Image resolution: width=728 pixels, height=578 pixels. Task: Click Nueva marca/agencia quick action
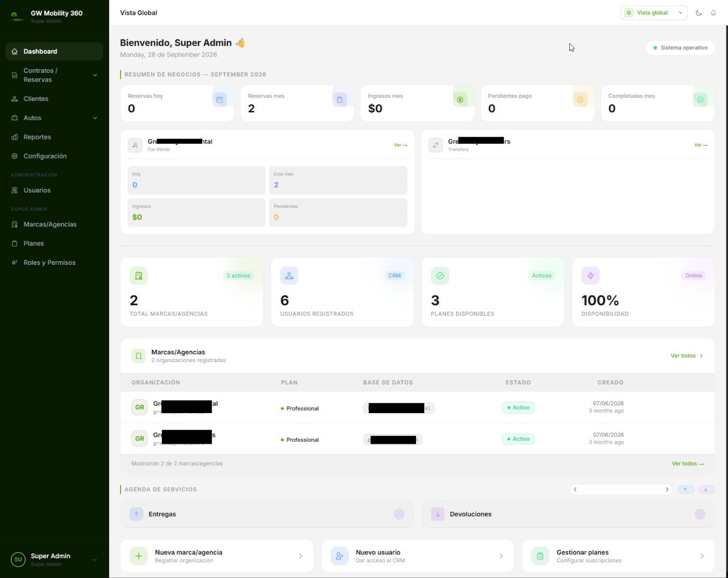pyautogui.click(x=217, y=556)
